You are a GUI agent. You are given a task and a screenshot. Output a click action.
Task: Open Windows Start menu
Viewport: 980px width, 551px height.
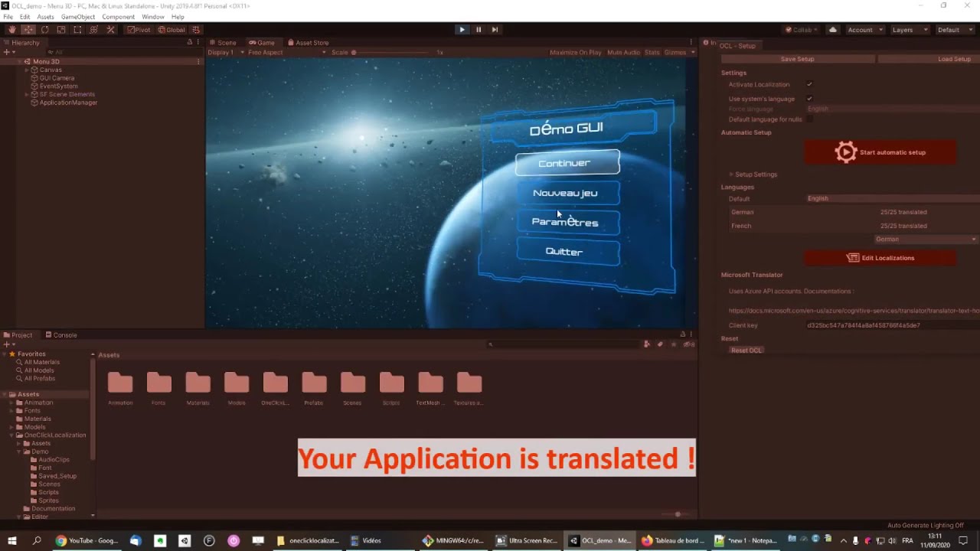point(12,540)
